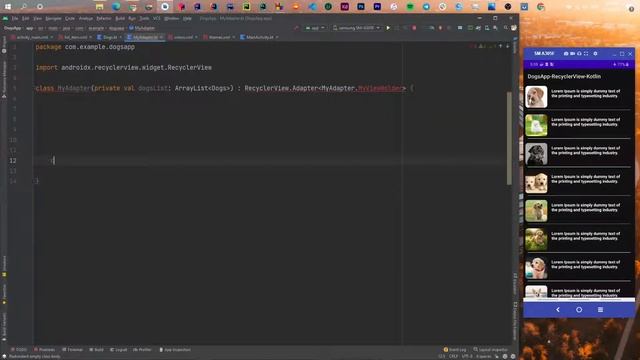The width and height of the screenshot is (640, 360).
Task: Switch to the list_item.xml editor tab
Action: [x=75, y=37]
